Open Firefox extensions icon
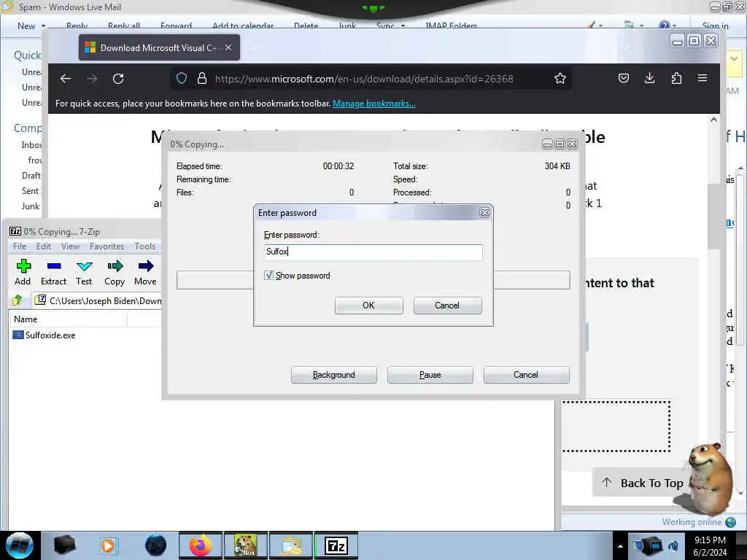 [676, 78]
